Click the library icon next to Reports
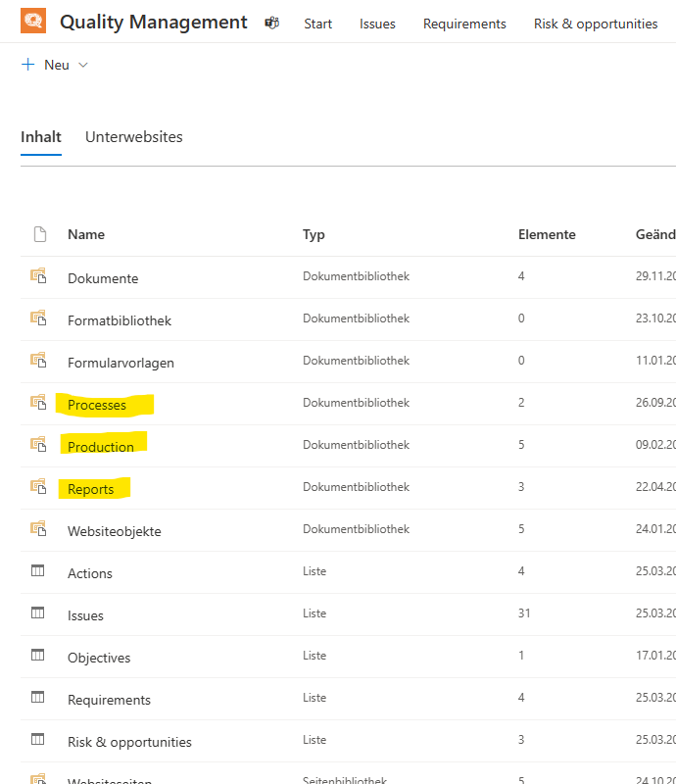Screen dimensions: 676x784 pyautogui.click(x=39, y=487)
